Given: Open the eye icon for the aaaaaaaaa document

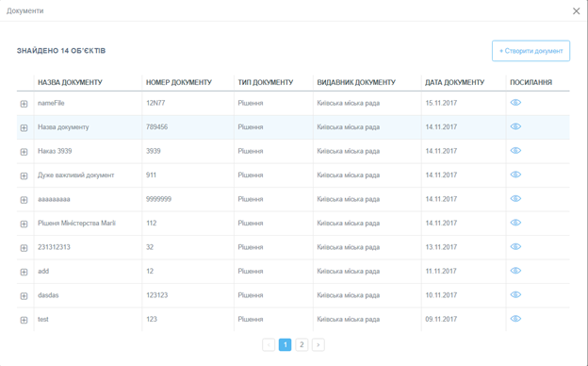Looking at the screenshot, I should point(515,199).
